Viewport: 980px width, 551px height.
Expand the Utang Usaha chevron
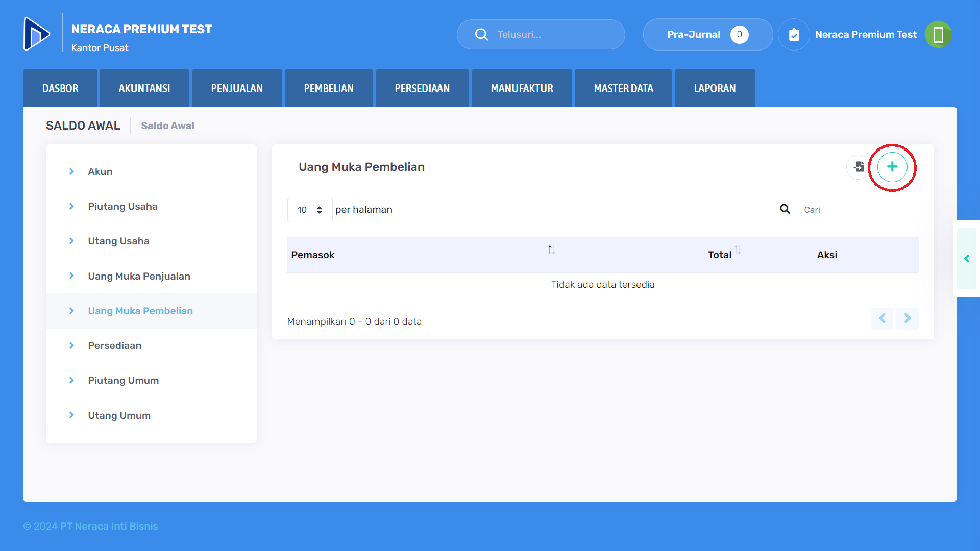point(71,241)
